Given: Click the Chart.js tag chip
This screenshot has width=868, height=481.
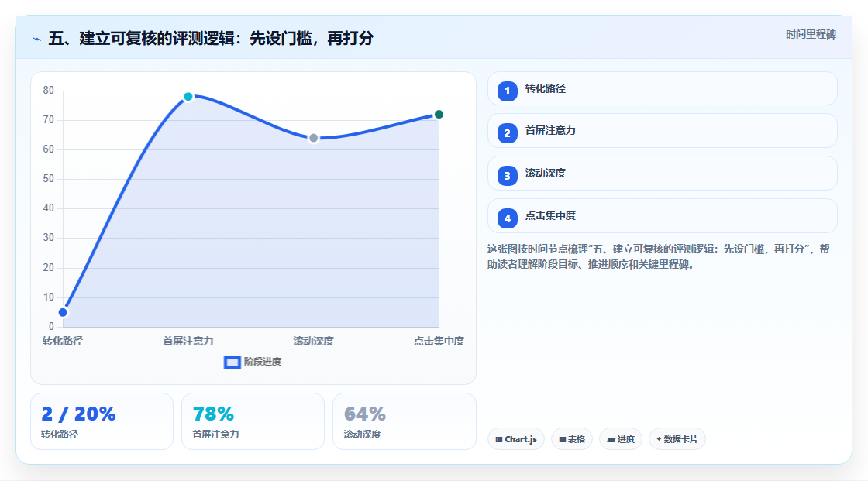Looking at the screenshot, I should (516, 439).
